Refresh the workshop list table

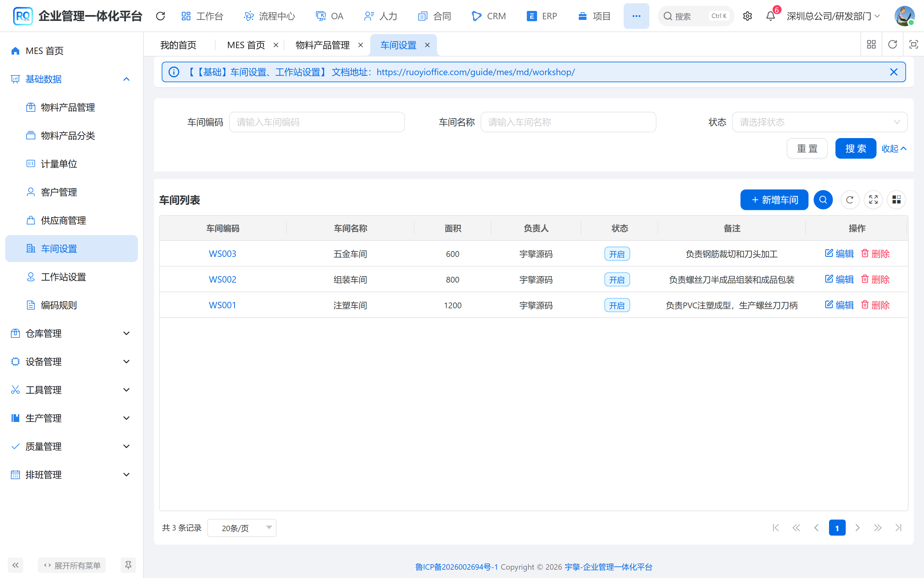click(850, 199)
